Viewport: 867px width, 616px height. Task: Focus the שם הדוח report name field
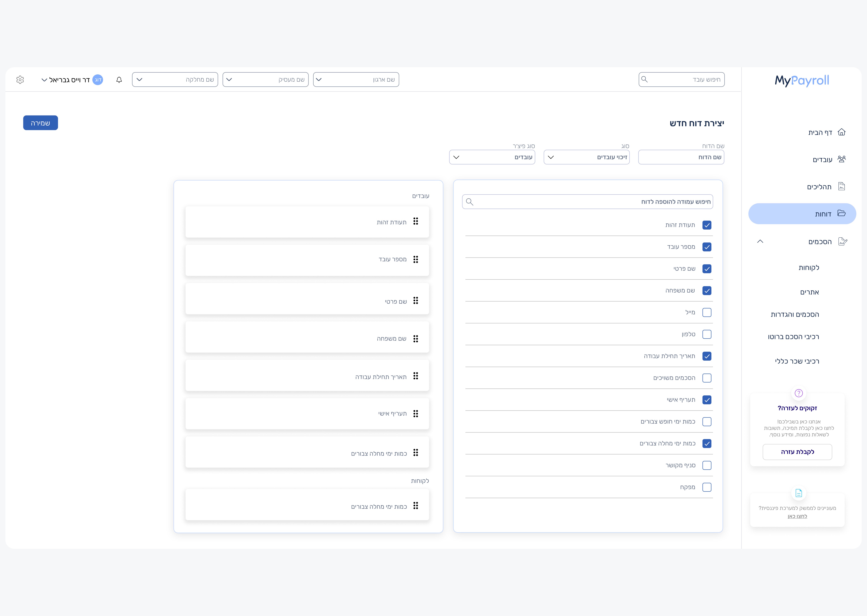tap(681, 157)
